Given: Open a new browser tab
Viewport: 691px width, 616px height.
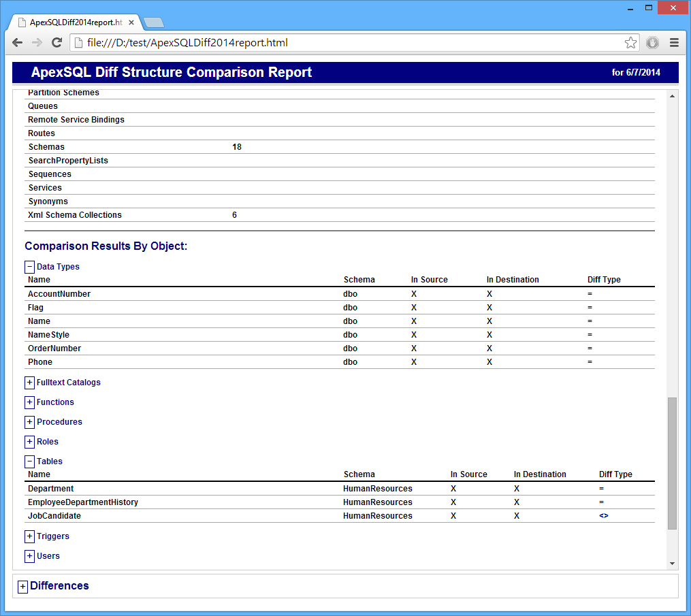Looking at the screenshot, I should [153, 22].
